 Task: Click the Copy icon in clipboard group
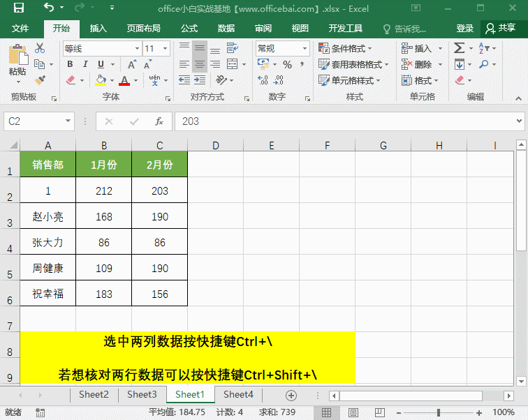(x=40, y=64)
